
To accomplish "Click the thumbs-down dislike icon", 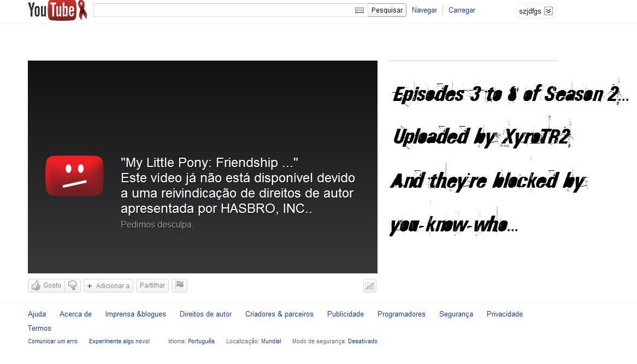I will point(73,285).
